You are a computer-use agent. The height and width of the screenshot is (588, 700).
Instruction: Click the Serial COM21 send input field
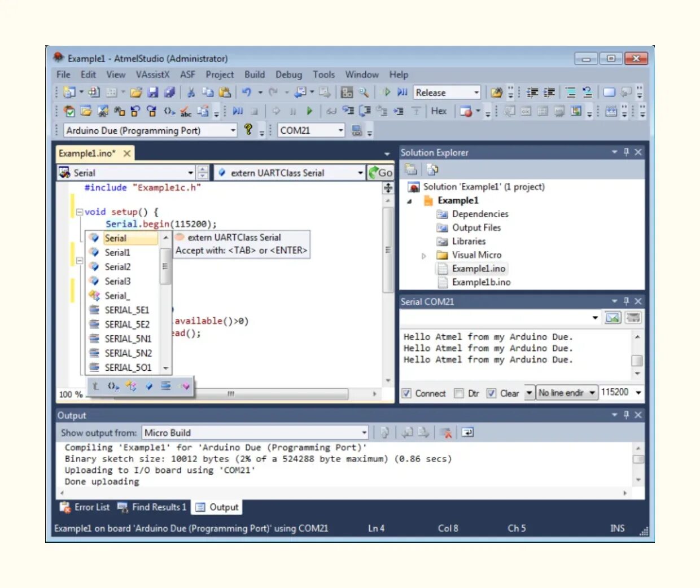point(501,318)
